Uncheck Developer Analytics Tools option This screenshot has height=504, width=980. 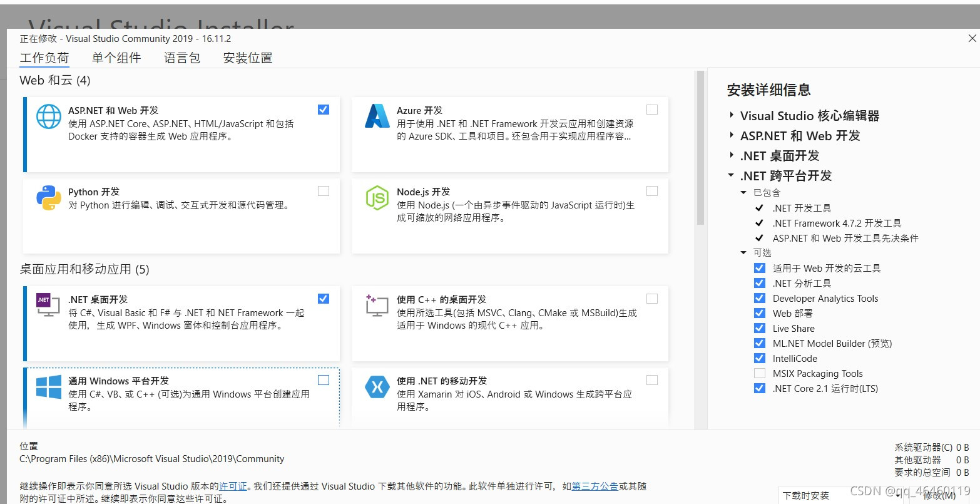coord(760,298)
